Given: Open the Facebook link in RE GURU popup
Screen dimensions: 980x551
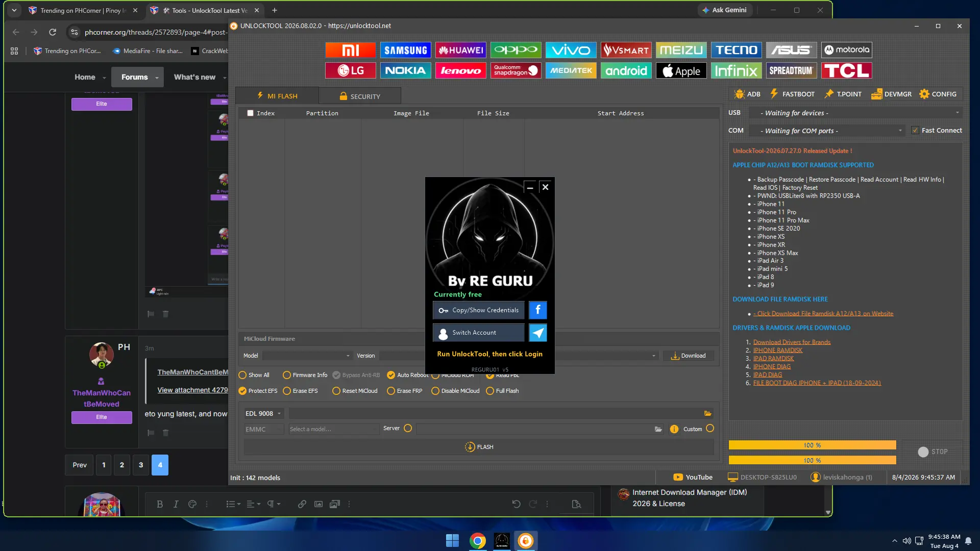Looking at the screenshot, I should (x=538, y=310).
